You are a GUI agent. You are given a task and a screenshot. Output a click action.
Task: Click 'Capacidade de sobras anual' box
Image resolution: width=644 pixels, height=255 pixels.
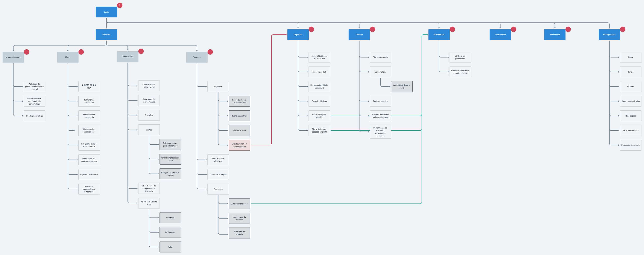(x=149, y=86)
